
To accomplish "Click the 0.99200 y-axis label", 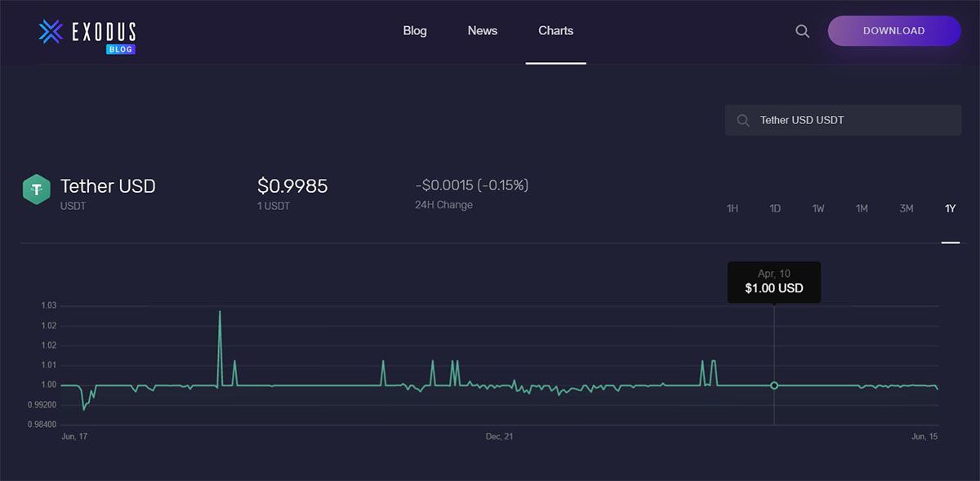I will (43, 405).
